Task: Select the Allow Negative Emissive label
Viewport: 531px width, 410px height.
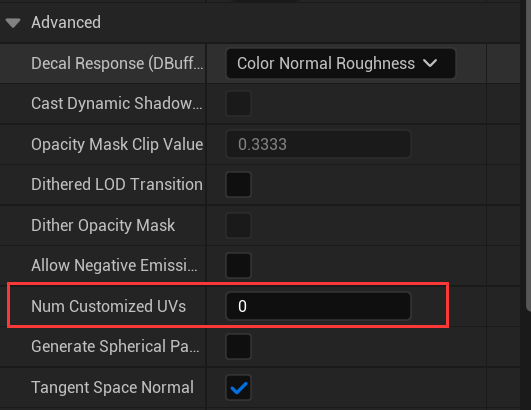Action: [114, 265]
